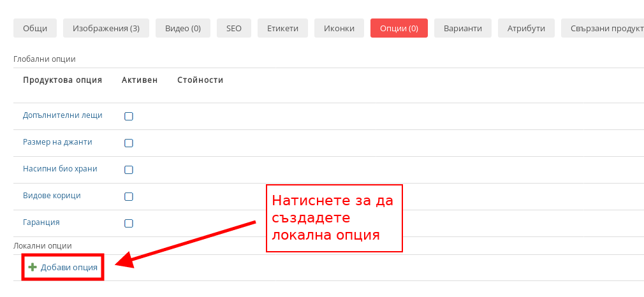Tick the Размер на джанти checkbox
This screenshot has width=644, height=297.
pos(128,143)
